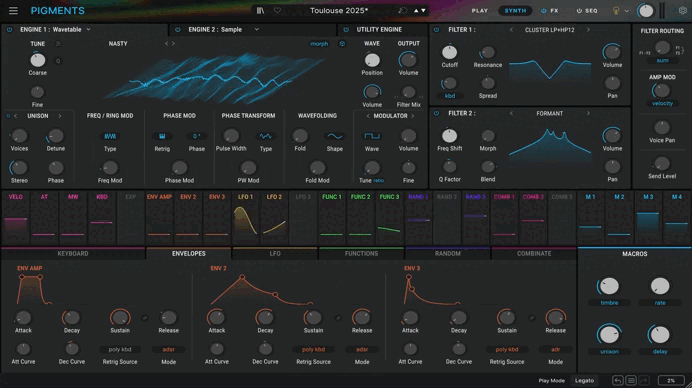Click the Wavefolding shape sine icon

pyautogui.click(x=335, y=136)
